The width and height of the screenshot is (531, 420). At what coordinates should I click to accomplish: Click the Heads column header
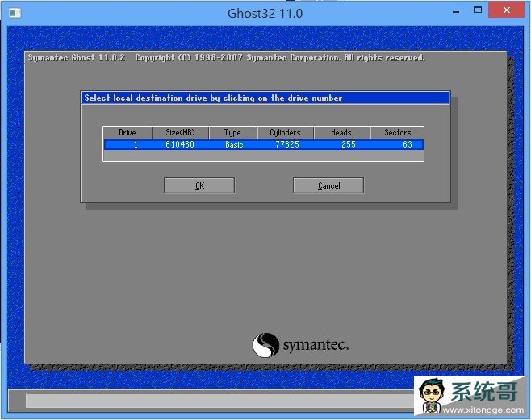[341, 132]
